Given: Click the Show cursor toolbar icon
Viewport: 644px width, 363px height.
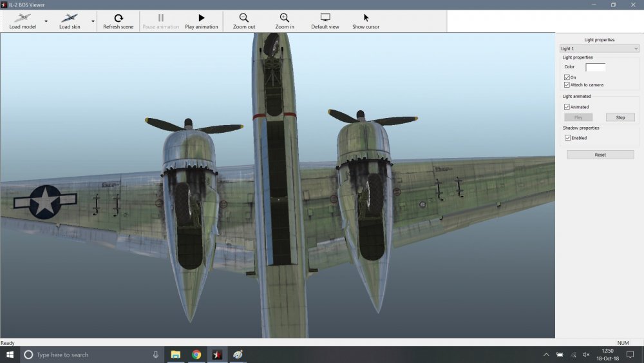Looking at the screenshot, I should [366, 18].
